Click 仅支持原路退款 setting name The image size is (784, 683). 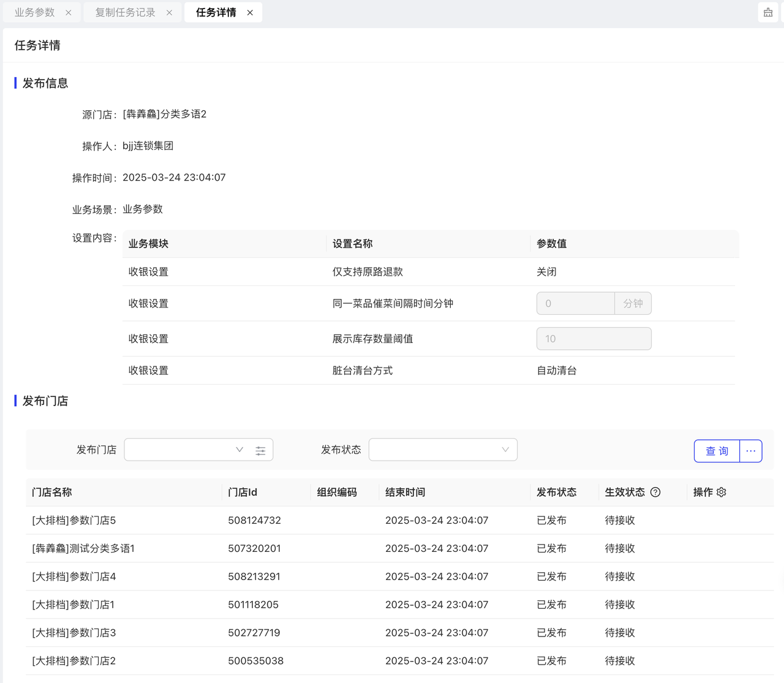[367, 272]
